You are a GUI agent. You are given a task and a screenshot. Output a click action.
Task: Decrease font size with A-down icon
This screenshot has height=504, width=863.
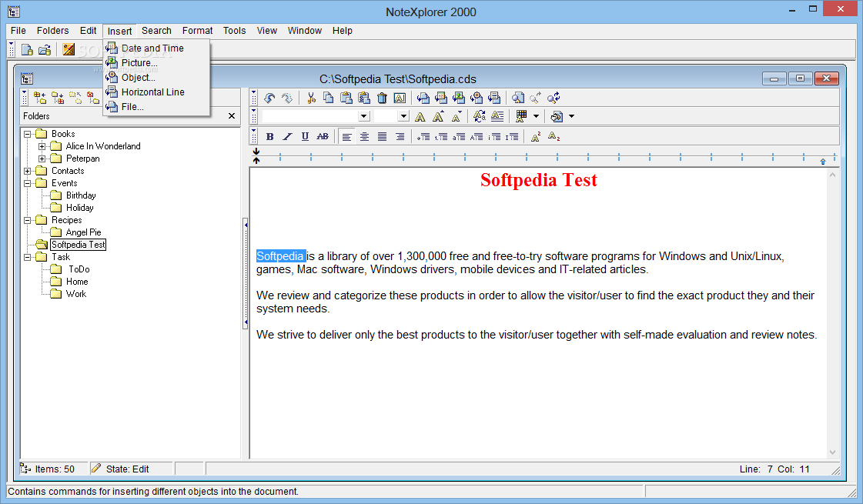click(x=457, y=116)
